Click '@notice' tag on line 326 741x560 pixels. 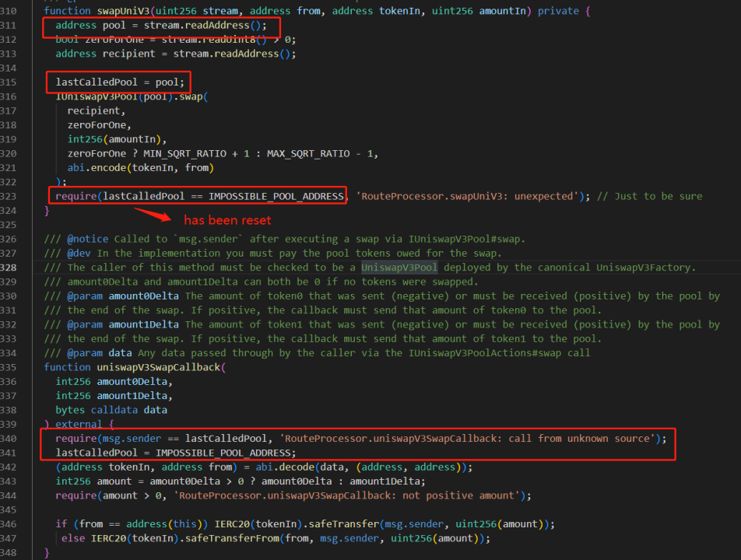(88, 239)
